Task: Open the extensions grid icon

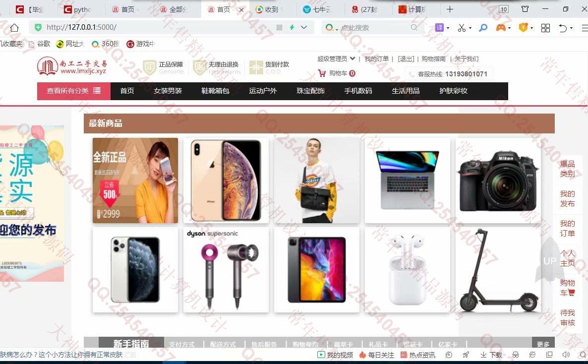Action: coord(546,28)
